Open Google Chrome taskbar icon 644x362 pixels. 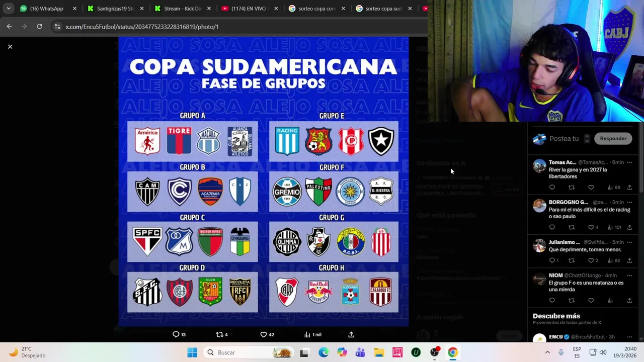coord(453,352)
